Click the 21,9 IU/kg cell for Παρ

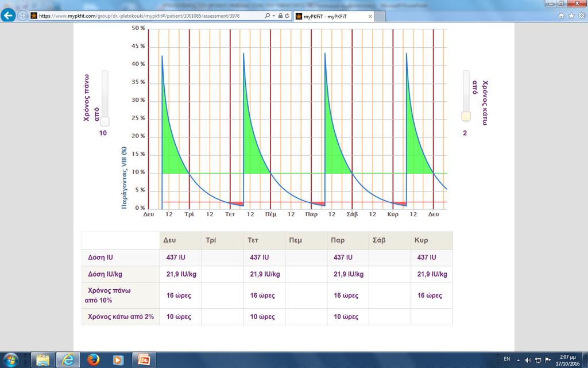click(347, 274)
